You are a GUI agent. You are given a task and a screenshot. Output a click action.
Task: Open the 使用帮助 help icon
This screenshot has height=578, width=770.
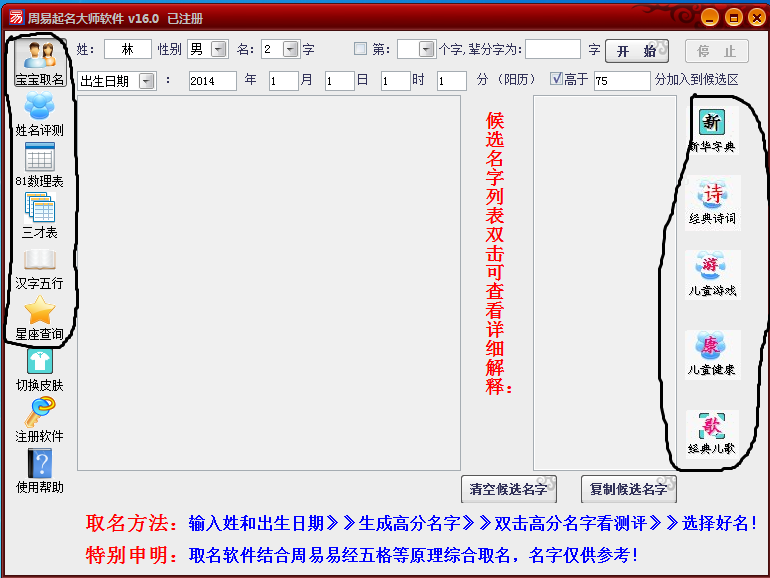point(39,470)
